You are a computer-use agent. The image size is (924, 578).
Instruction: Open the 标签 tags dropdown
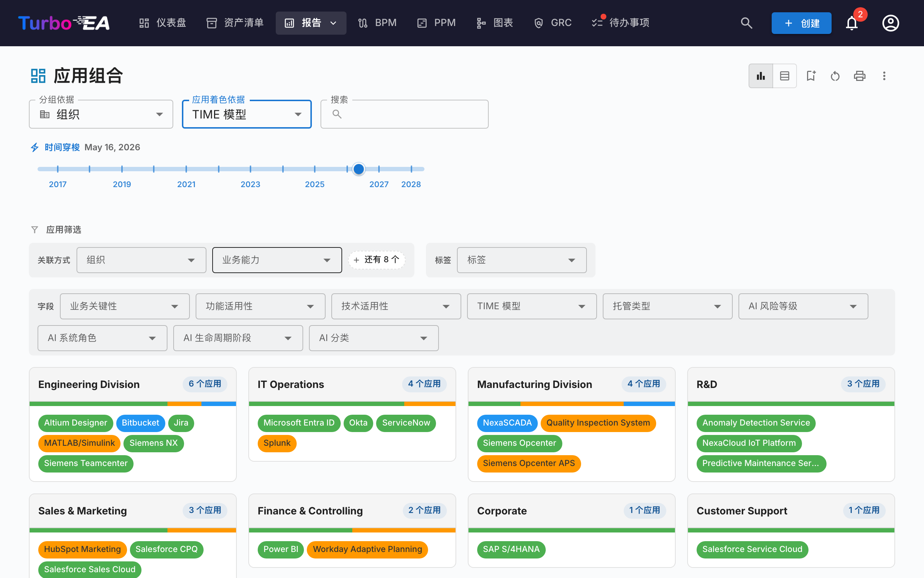(x=522, y=260)
